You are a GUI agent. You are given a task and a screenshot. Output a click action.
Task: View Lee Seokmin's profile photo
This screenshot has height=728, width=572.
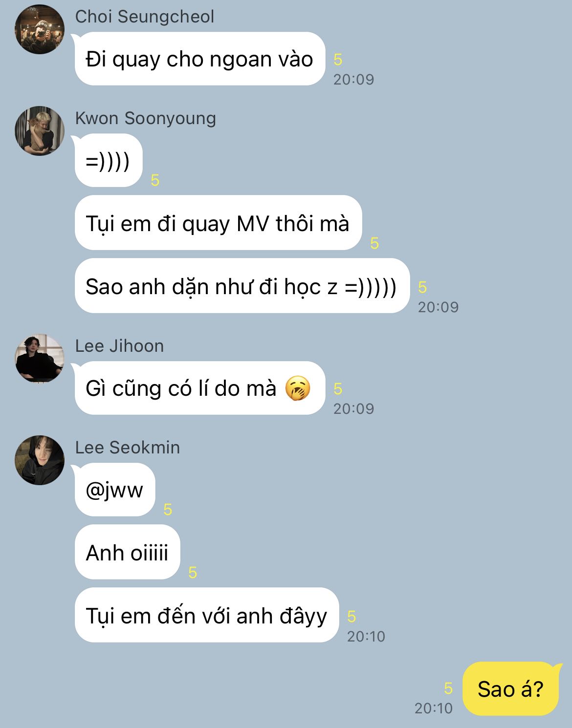(40, 460)
